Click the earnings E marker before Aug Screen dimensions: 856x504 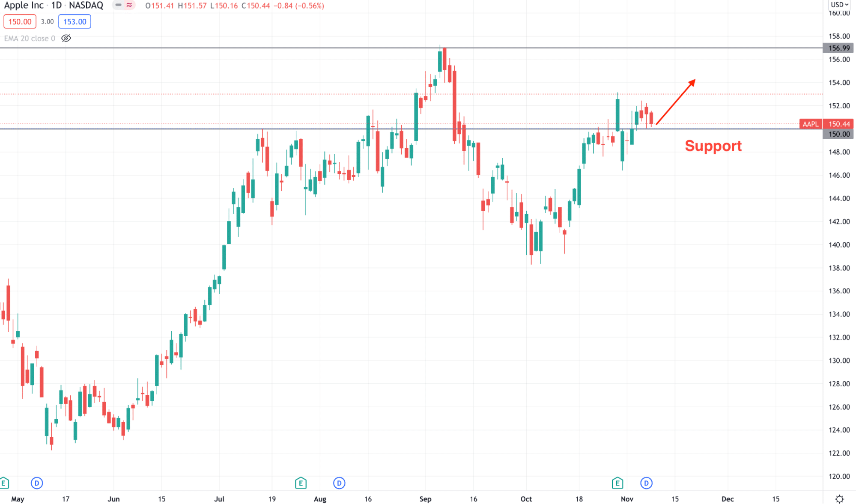pos(301,483)
